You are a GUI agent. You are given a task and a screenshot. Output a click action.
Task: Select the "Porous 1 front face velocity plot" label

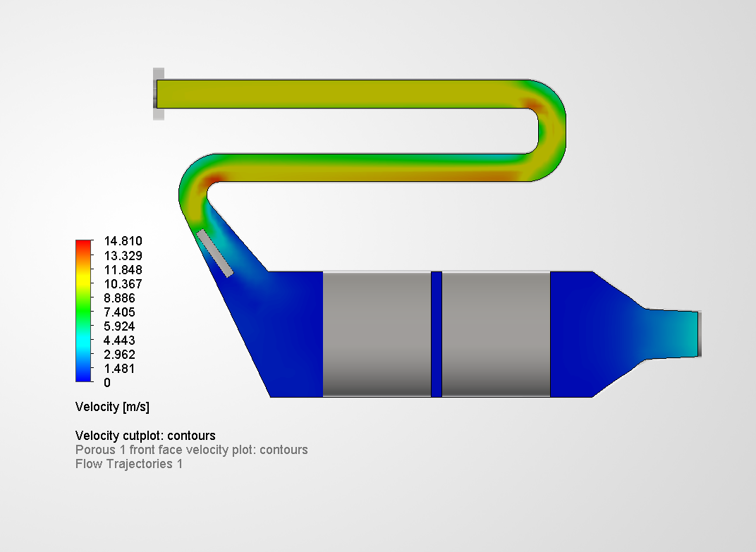[192, 450]
